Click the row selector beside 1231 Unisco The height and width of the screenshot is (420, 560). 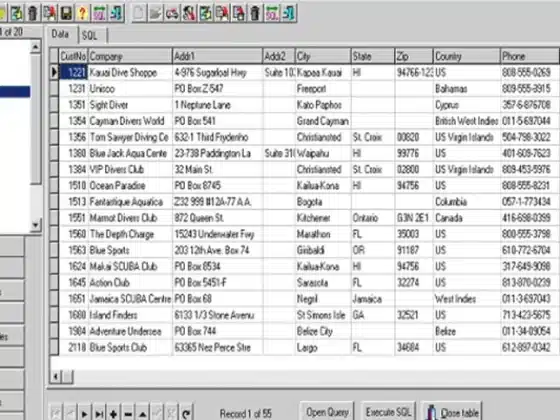[x=54, y=89]
